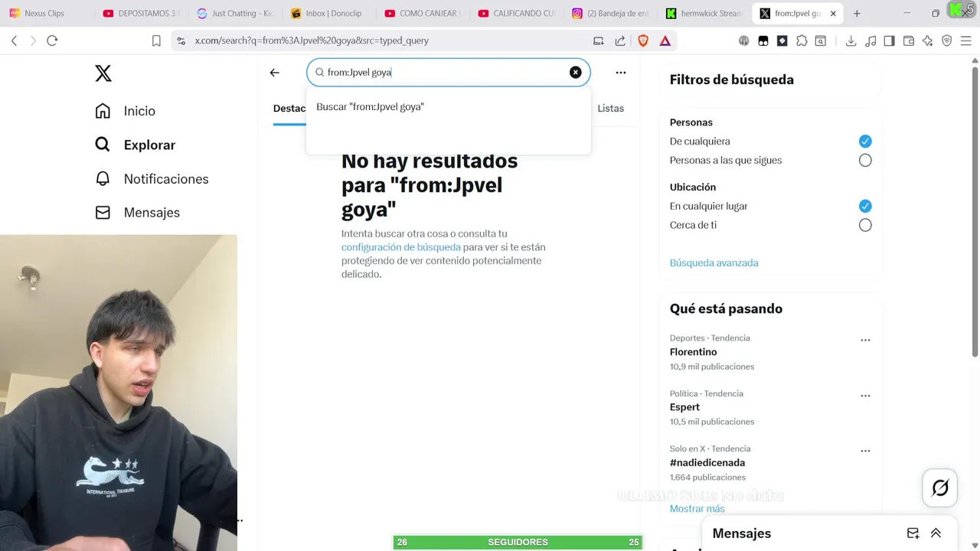
Task: Open Notificaciones bell in sidebar
Action: pos(103,178)
